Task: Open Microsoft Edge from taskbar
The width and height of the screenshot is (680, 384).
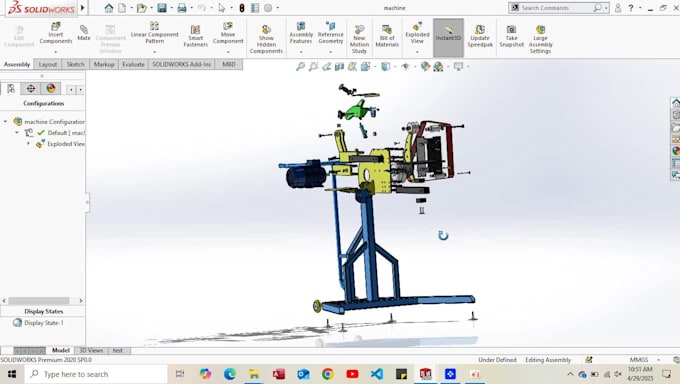Action: [x=230, y=374]
